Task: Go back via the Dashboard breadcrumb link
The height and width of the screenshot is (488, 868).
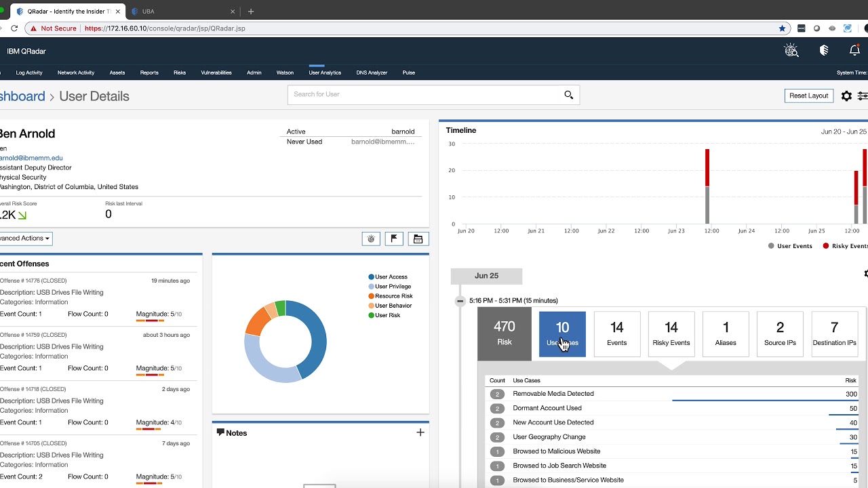Action: point(22,96)
